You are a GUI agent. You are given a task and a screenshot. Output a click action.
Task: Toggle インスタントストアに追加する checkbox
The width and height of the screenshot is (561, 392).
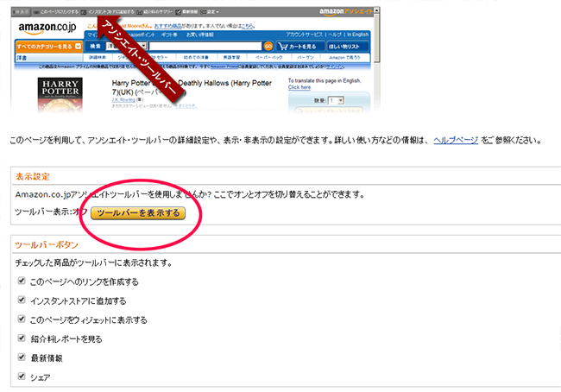pos(22,300)
